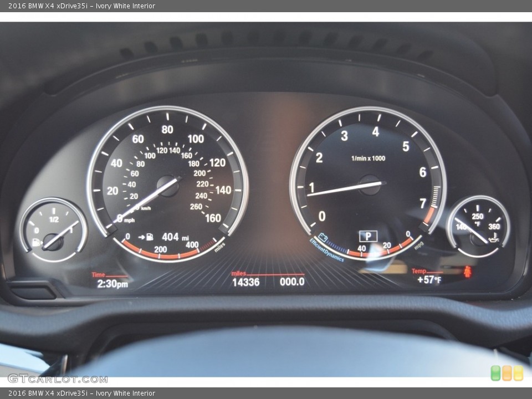Select the 4 mark on the tachometer
The width and height of the screenshot is (532, 399).
375,132
